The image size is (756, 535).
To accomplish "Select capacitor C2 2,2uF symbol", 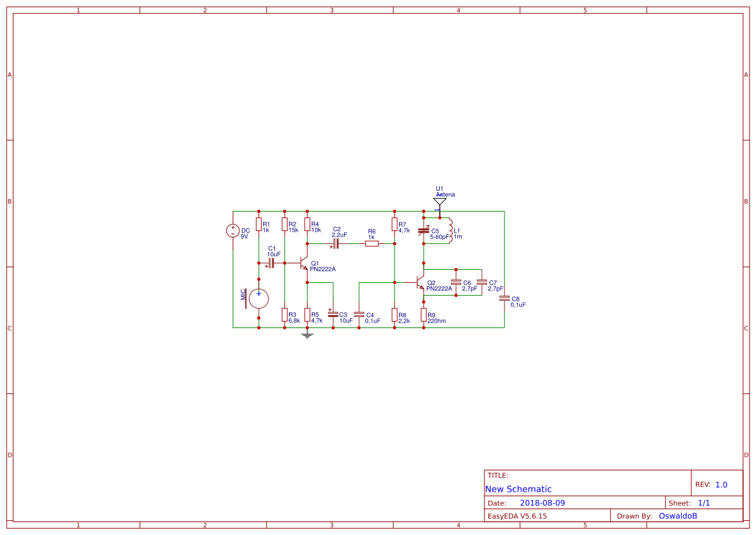I will 336,244.
